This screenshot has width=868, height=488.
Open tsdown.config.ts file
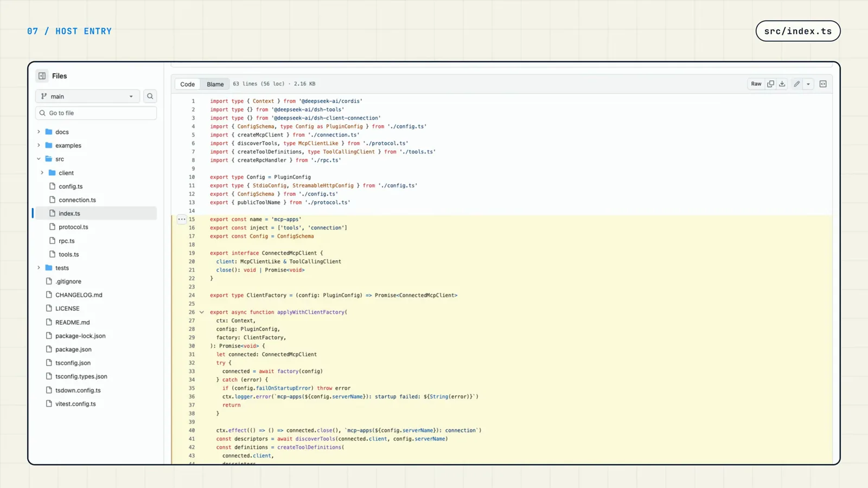(78, 390)
